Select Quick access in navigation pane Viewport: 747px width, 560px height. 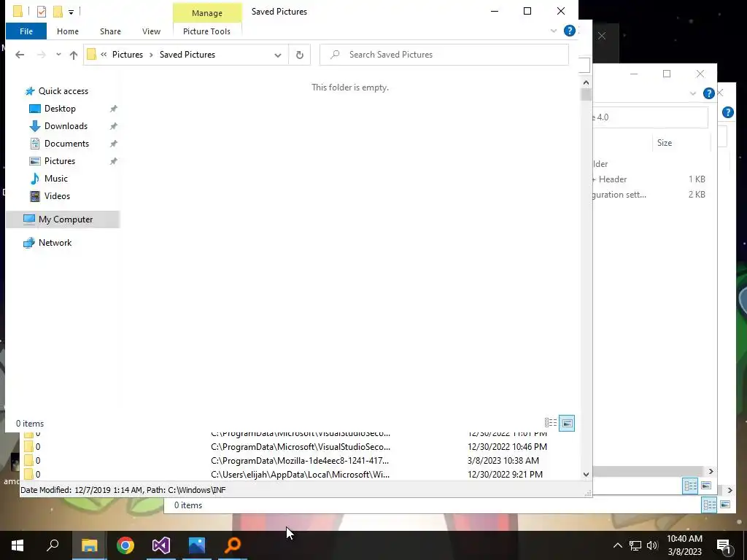click(63, 91)
